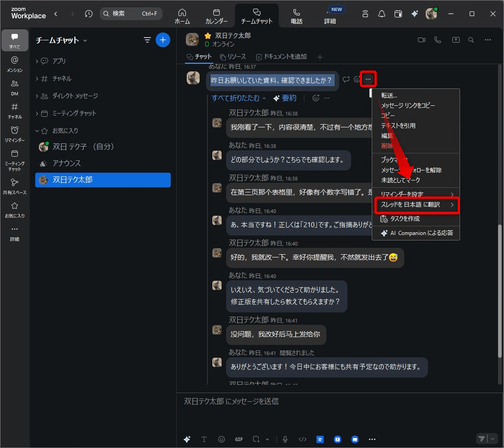Start a video call with 双日テク太郎

pos(422,40)
